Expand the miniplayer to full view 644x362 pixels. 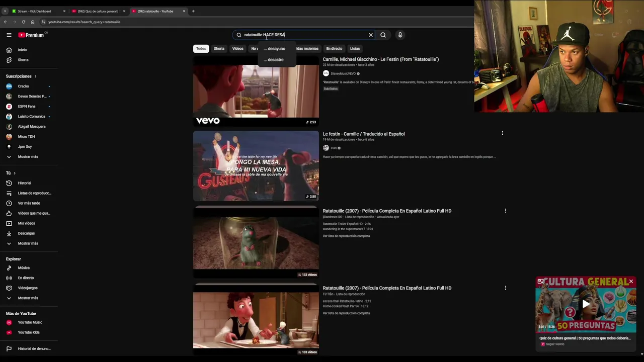tap(540, 282)
